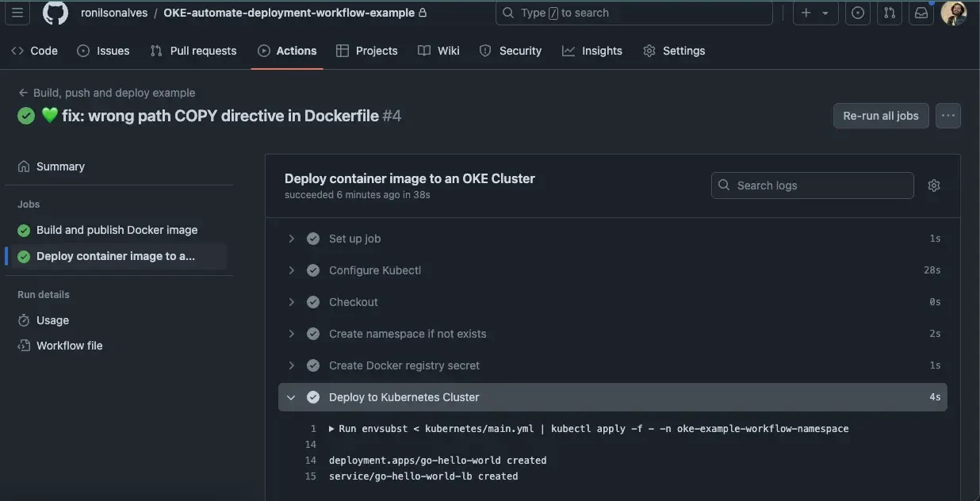Switch to the Wiki tab
980x501 pixels.
438,51
